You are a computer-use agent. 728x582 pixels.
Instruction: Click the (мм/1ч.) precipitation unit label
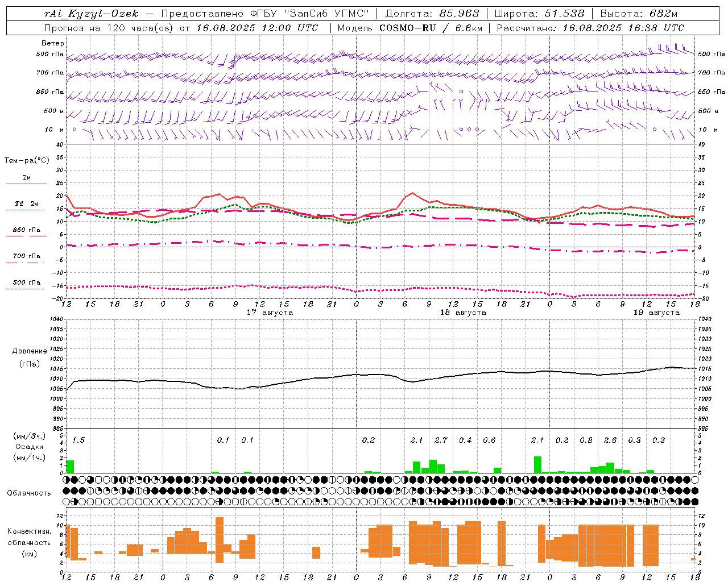point(30,458)
